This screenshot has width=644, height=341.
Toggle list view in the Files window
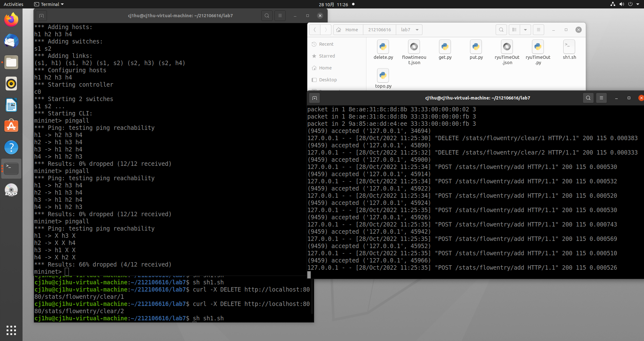coord(514,30)
